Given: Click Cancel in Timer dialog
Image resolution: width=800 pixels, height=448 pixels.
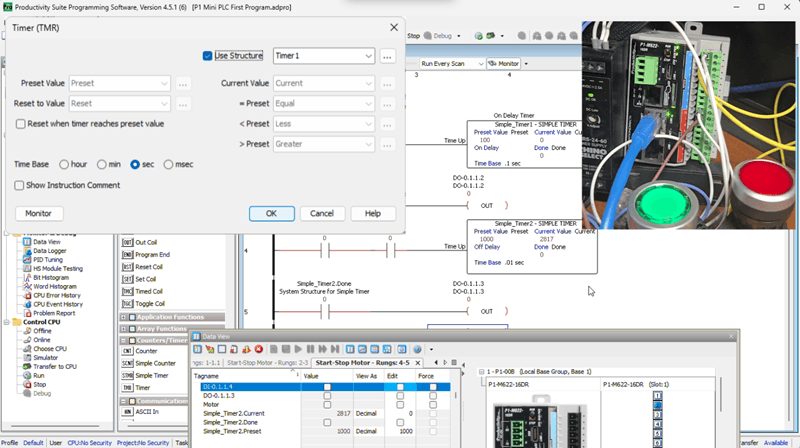Looking at the screenshot, I should tap(322, 213).
